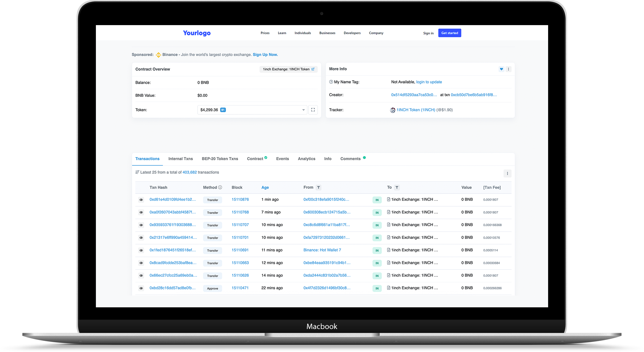
Task: Click the My Name Tag help icon
Action: pyautogui.click(x=331, y=82)
